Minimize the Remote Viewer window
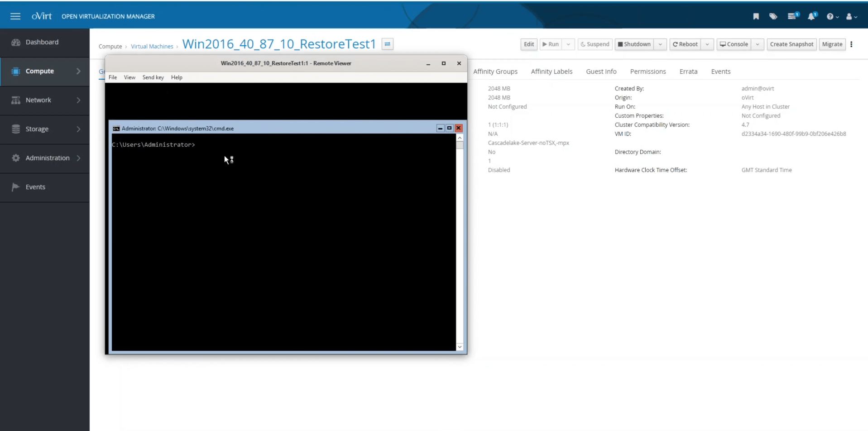 click(428, 63)
